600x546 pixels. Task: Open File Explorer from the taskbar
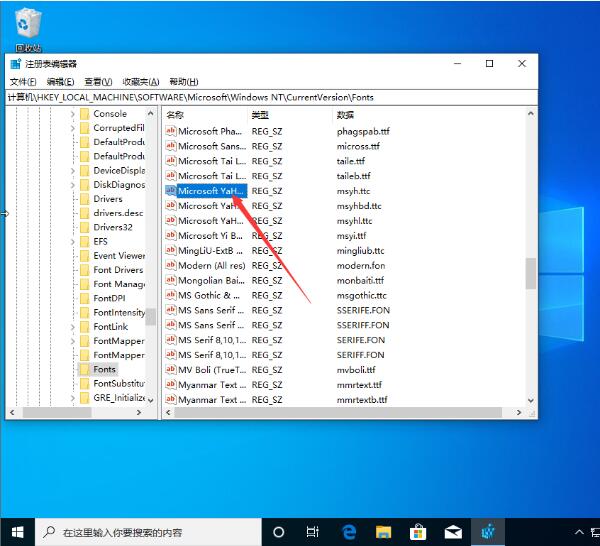point(384,532)
